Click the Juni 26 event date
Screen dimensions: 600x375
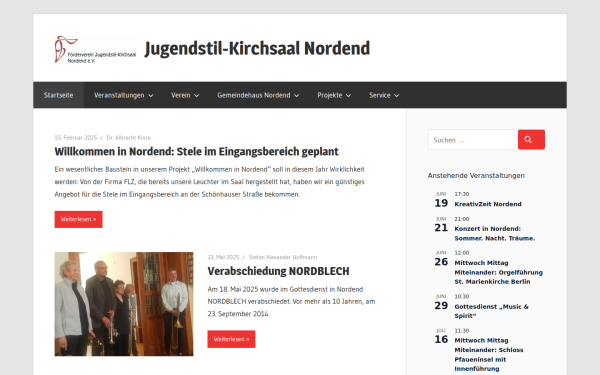pyautogui.click(x=441, y=259)
